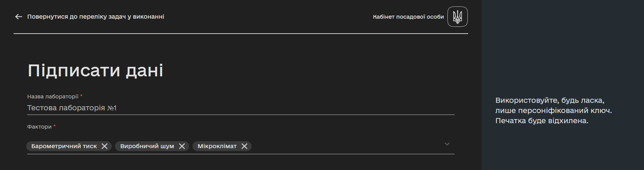This screenshot has height=170, width=644.
Task: Click the Назва лабораторії field label
Action: point(53,97)
